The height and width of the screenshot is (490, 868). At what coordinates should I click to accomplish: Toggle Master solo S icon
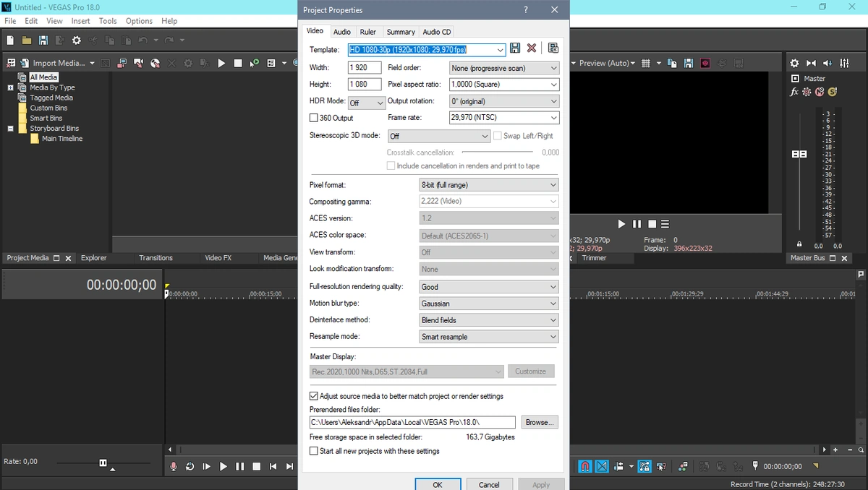tap(832, 92)
